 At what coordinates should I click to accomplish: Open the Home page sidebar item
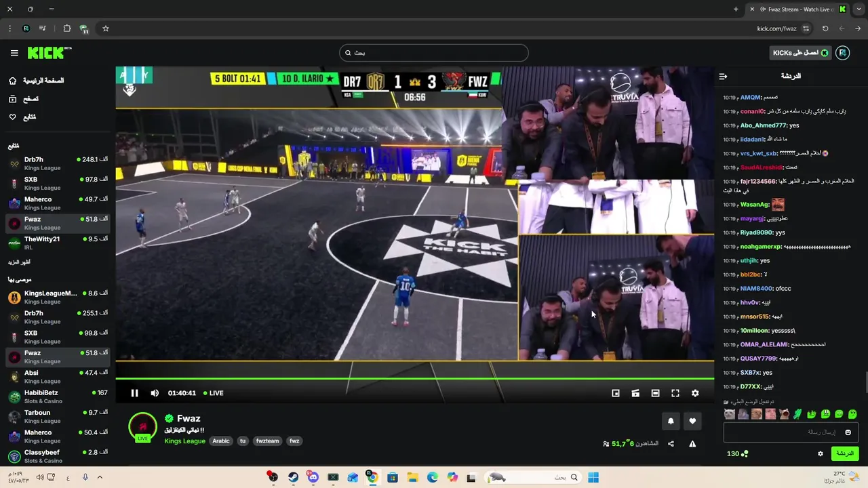58,81
